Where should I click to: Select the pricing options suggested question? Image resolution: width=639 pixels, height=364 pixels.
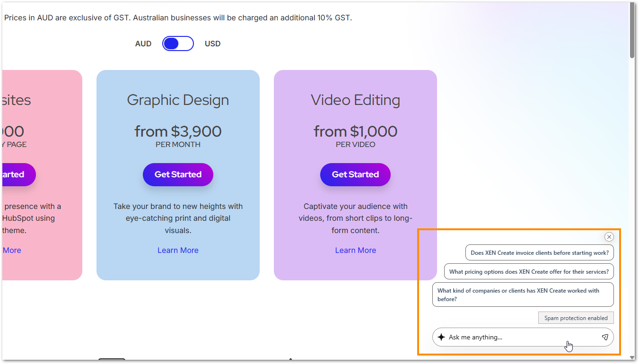click(x=528, y=271)
